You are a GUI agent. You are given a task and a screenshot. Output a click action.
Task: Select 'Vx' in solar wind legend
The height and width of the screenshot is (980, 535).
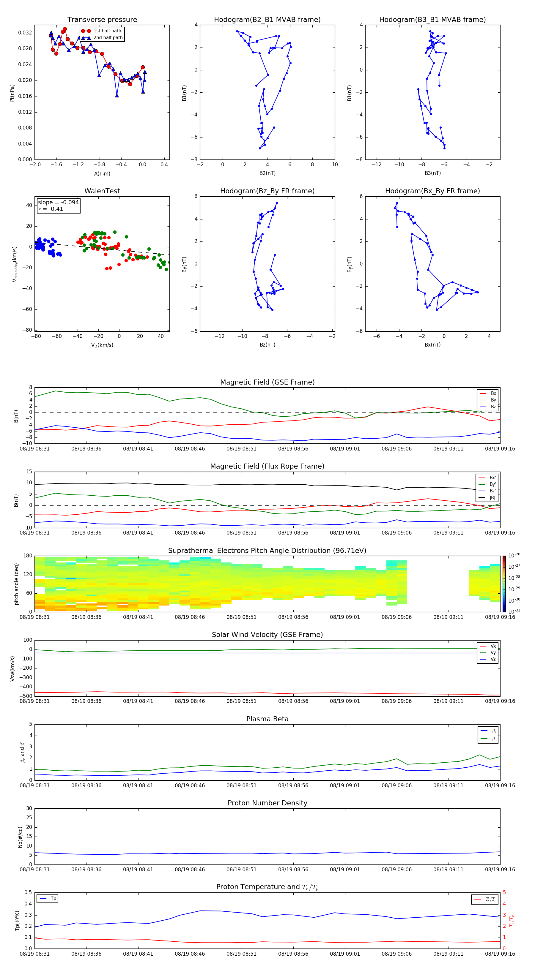pyautogui.click(x=488, y=646)
